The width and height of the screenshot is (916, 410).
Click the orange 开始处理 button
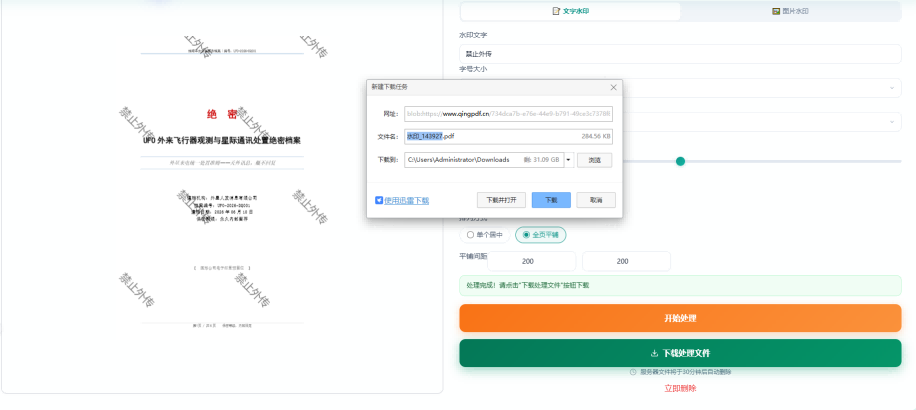(680, 318)
